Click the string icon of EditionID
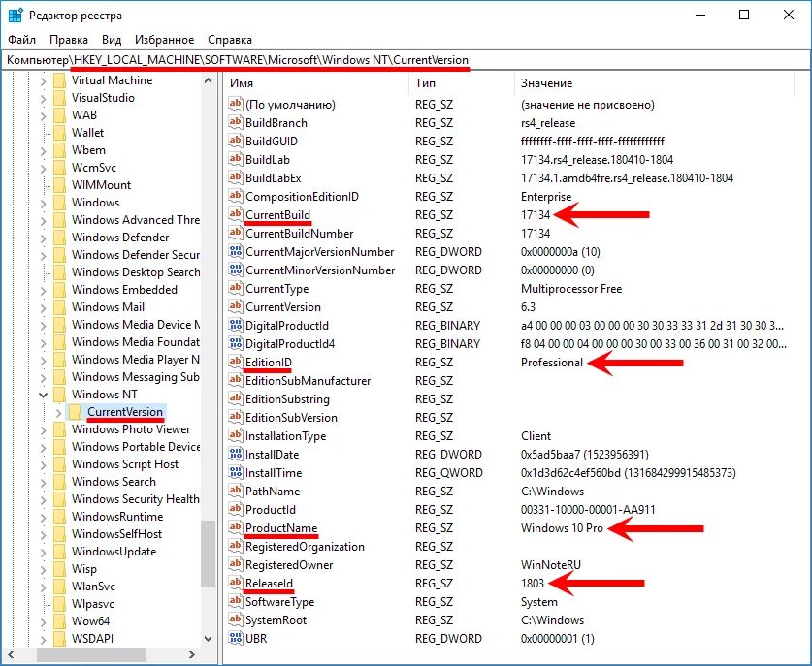812x666 pixels. (236, 363)
